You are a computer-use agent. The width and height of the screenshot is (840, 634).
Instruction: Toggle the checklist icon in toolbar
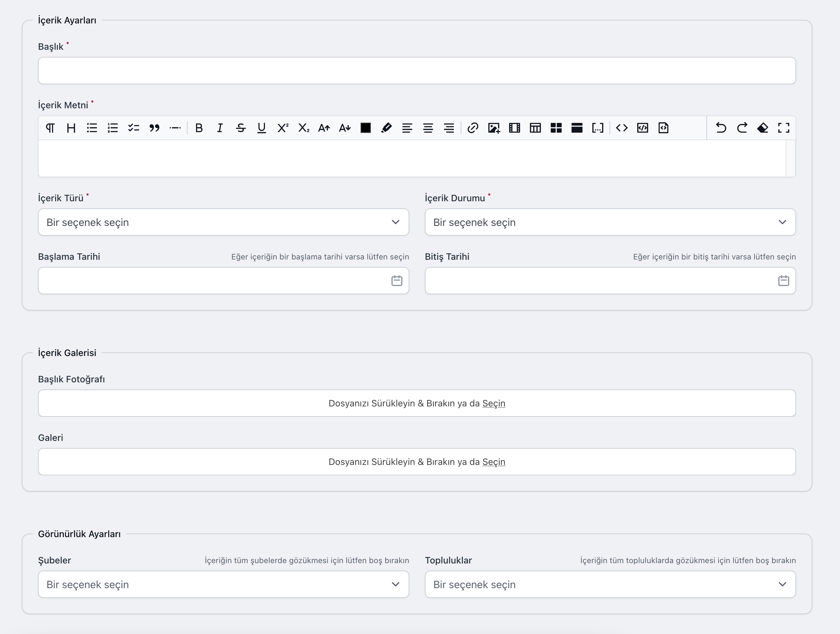(133, 128)
